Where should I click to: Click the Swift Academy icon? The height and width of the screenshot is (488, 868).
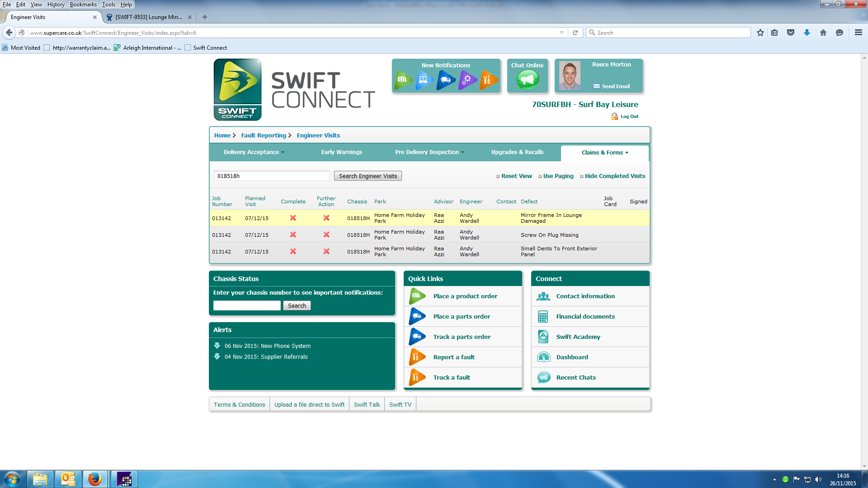coord(543,337)
